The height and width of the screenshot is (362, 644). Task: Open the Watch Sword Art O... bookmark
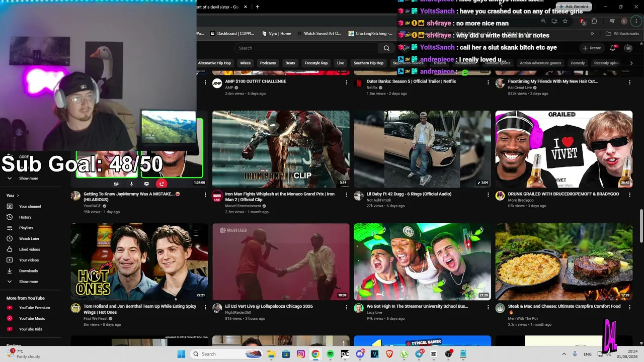319,34
